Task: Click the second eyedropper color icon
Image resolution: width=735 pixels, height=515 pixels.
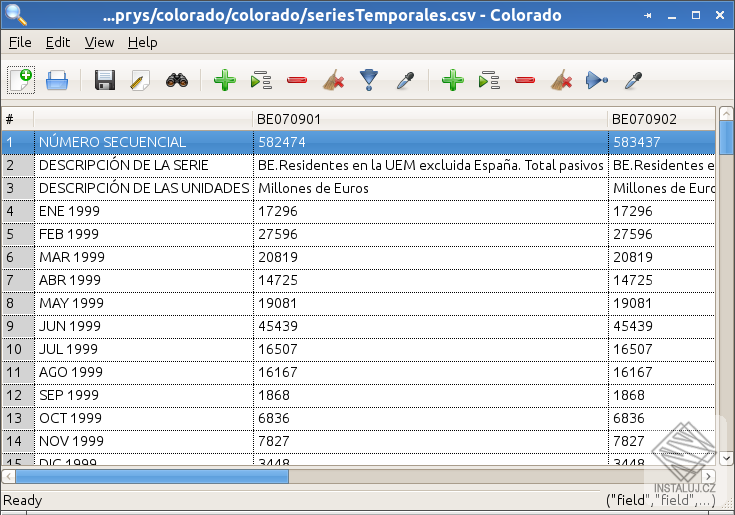Action: pyautogui.click(x=633, y=80)
